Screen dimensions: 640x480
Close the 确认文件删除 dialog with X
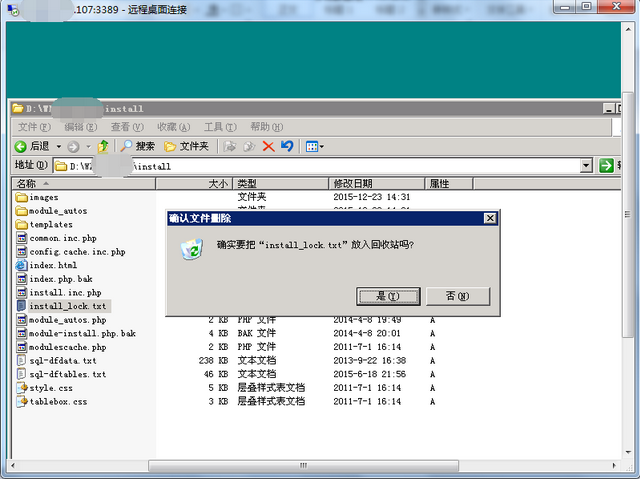coord(489,218)
